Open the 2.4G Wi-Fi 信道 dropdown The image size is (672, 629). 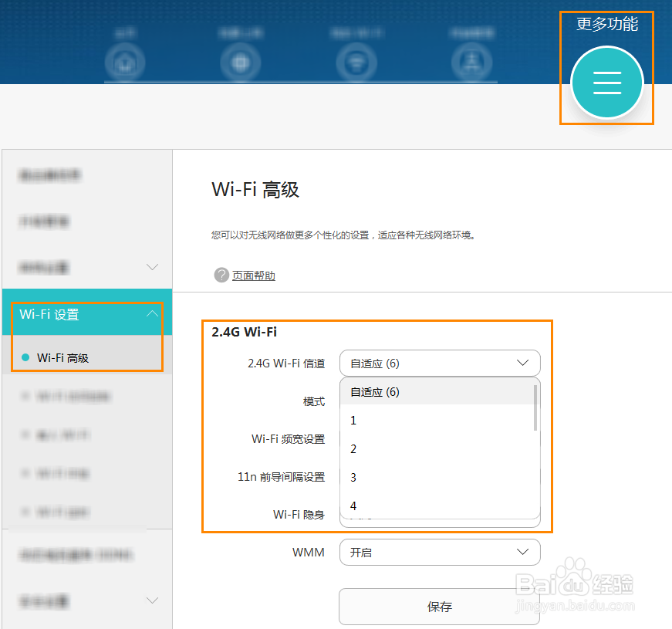click(440, 363)
